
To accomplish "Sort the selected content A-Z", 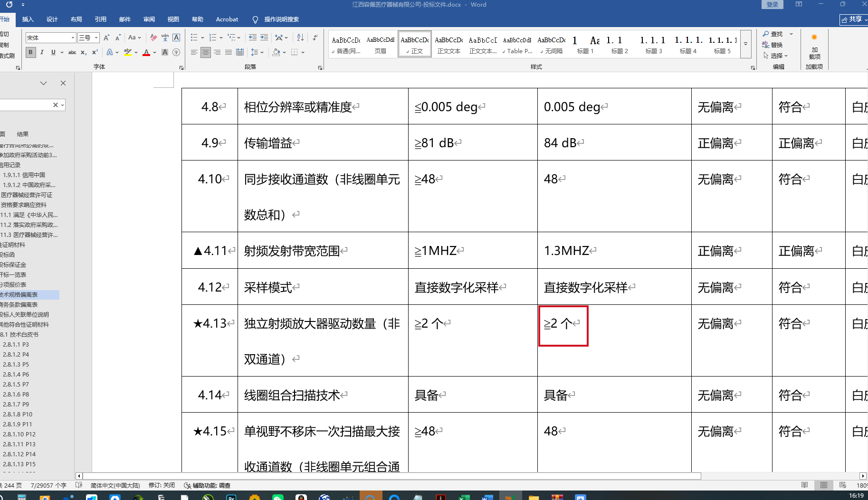I will 300,38.
